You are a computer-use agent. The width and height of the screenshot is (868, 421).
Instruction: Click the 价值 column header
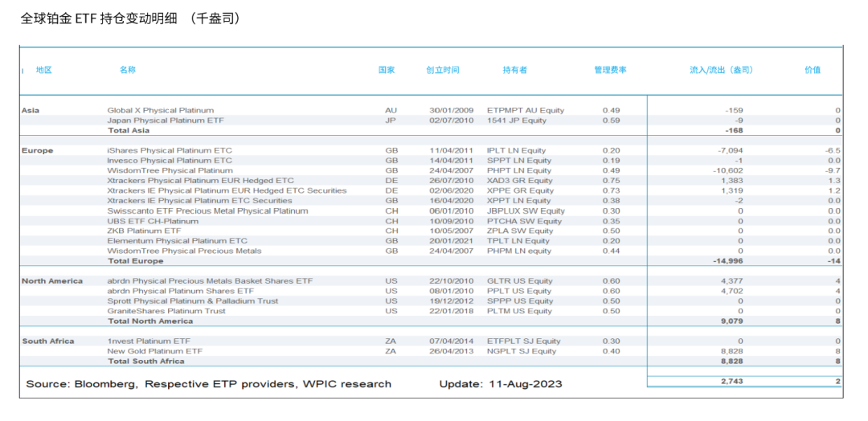point(812,70)
